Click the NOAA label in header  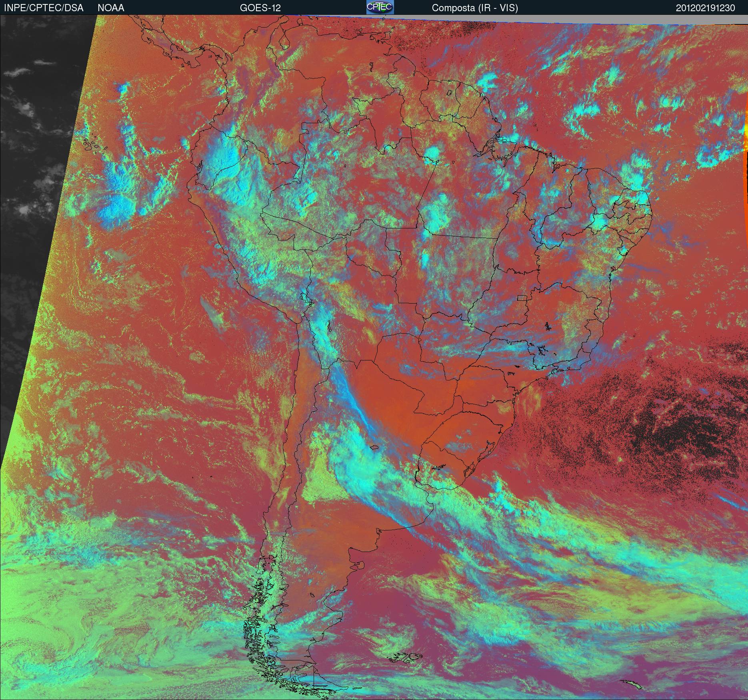(111, 8)
